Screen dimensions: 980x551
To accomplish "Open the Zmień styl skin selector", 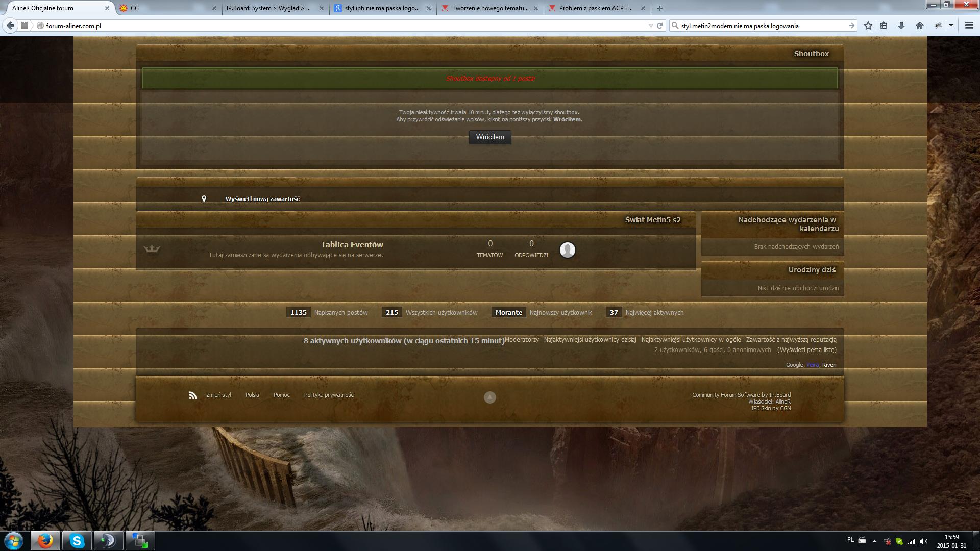I will pos(218,395).
